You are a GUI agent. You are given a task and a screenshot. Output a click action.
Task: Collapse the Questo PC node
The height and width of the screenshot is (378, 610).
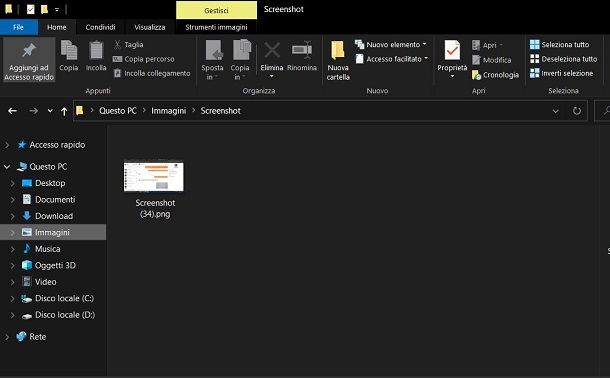[x=7, y=167]
